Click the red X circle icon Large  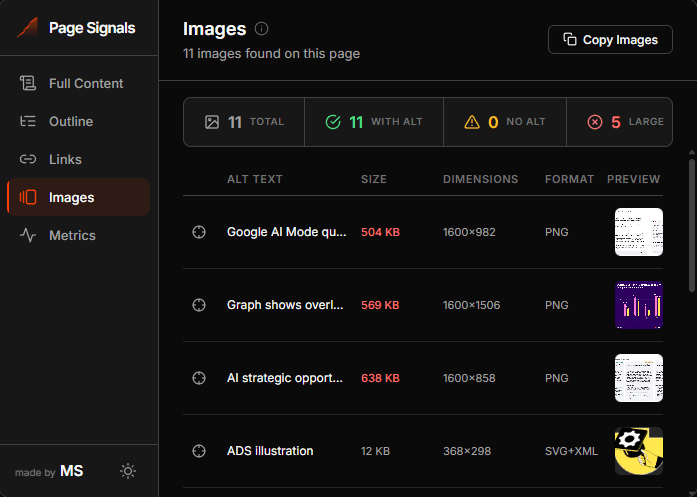point(595,122)
